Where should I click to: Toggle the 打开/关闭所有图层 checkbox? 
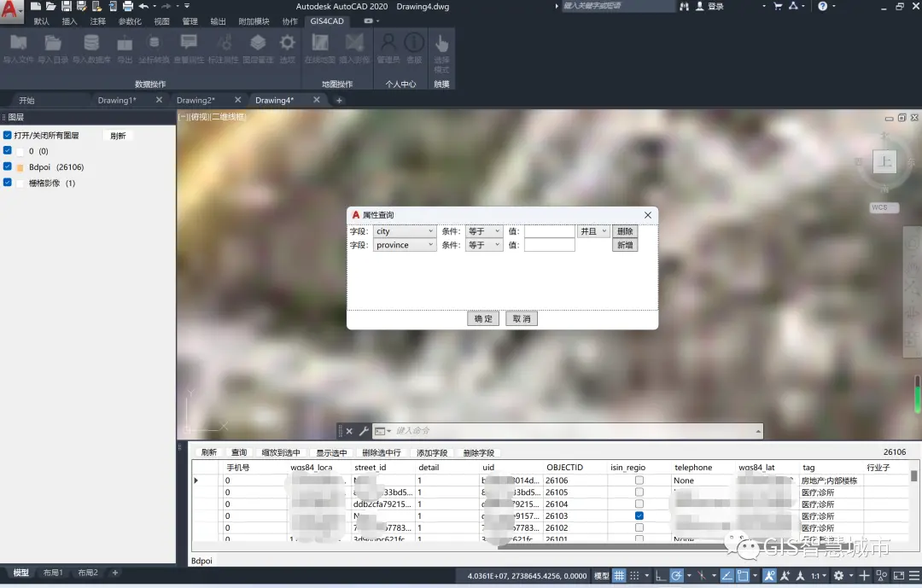coord(8,135)
